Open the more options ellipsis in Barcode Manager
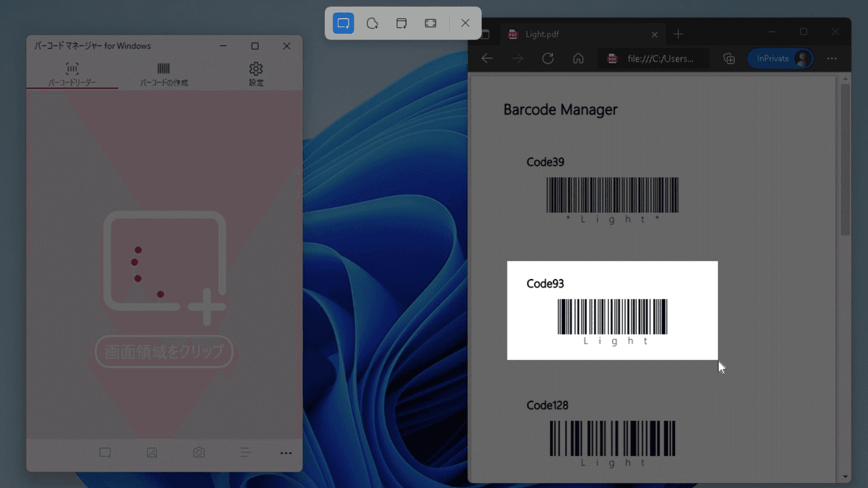Screen dimensions: 868x488 [x=286, y=453]
